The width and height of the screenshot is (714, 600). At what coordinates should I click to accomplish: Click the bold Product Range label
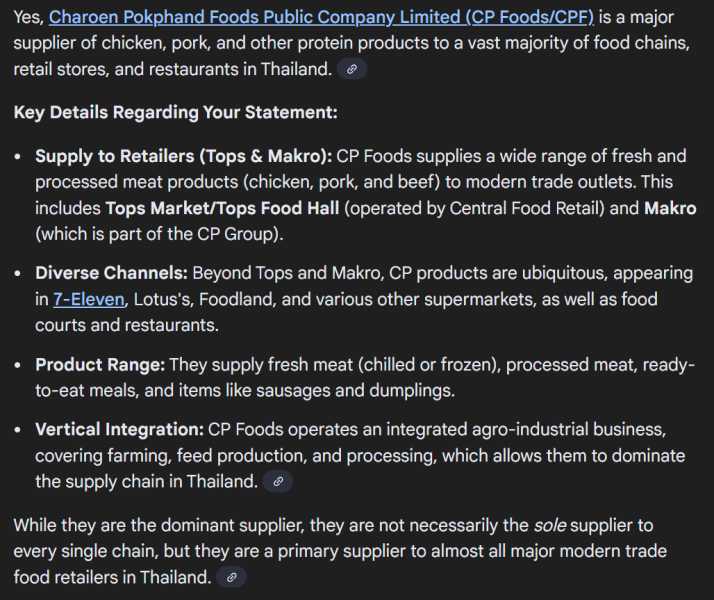[99, 365]
